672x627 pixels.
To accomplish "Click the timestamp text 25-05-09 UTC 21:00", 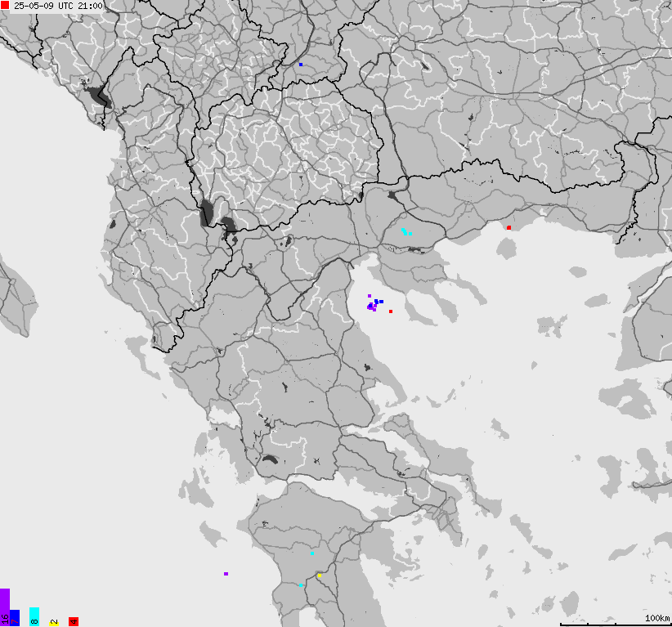I will click(58, 6).
